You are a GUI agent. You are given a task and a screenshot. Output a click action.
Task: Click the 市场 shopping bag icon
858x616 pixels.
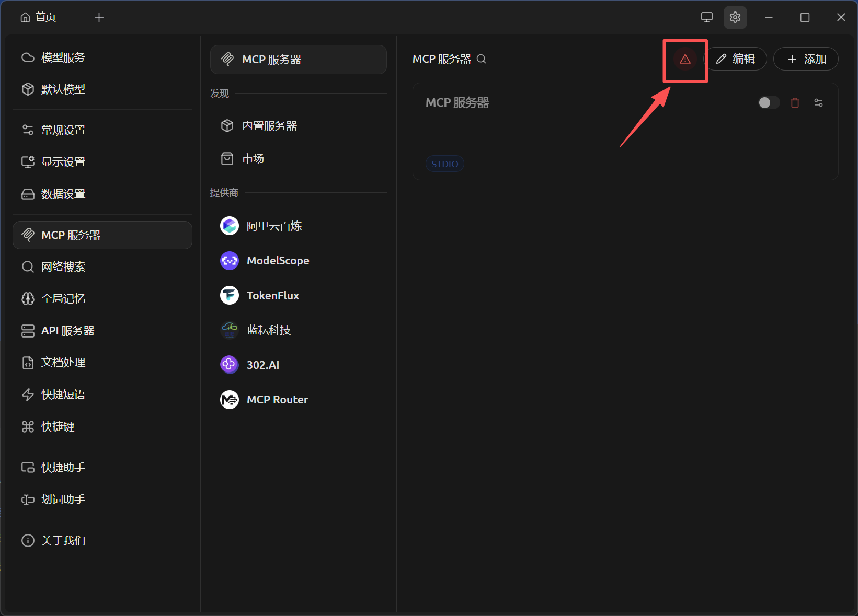click(x=227, y=158)
